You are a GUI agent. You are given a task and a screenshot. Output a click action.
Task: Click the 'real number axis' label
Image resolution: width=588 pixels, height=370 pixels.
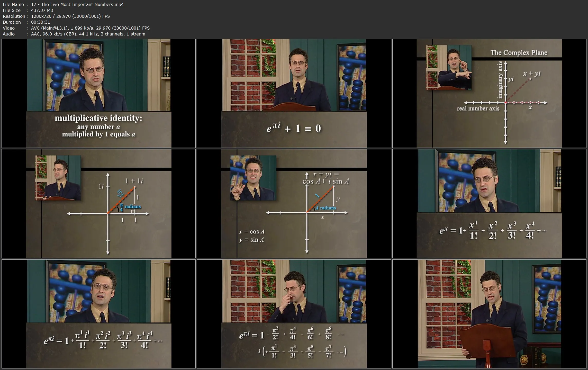(478, 109)
